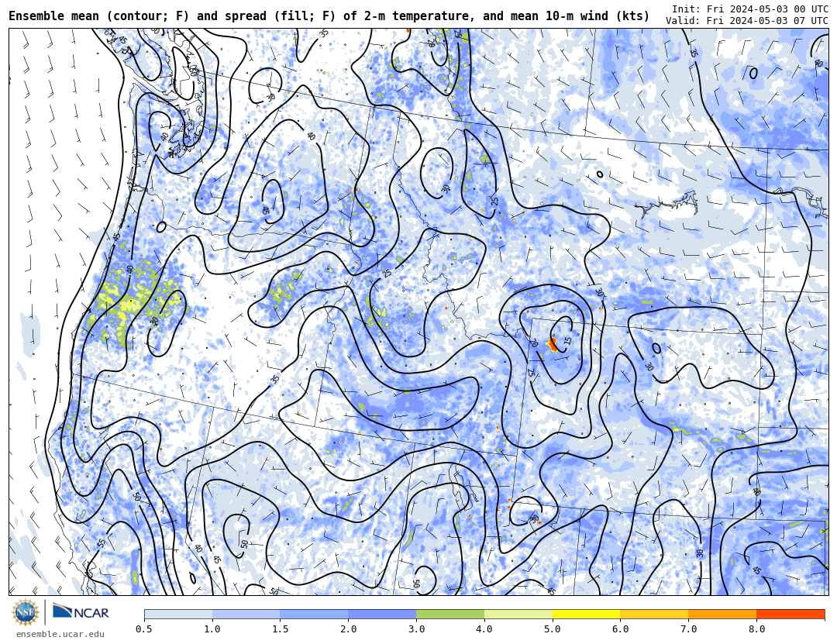Viewport: 837px width, 644px height.
Task: Click the "Valid: Fri 2024-05-03 07 UTC" line
Action: pyautogui.click(x=747, y=21)
